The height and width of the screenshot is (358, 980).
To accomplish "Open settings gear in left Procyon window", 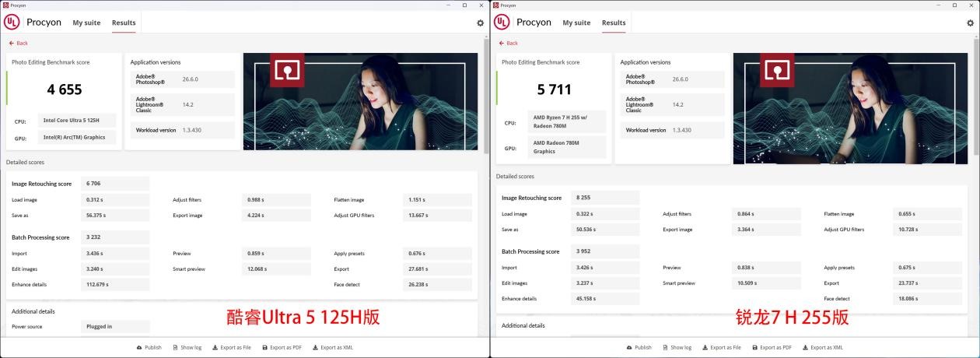I will coord(480,23).
